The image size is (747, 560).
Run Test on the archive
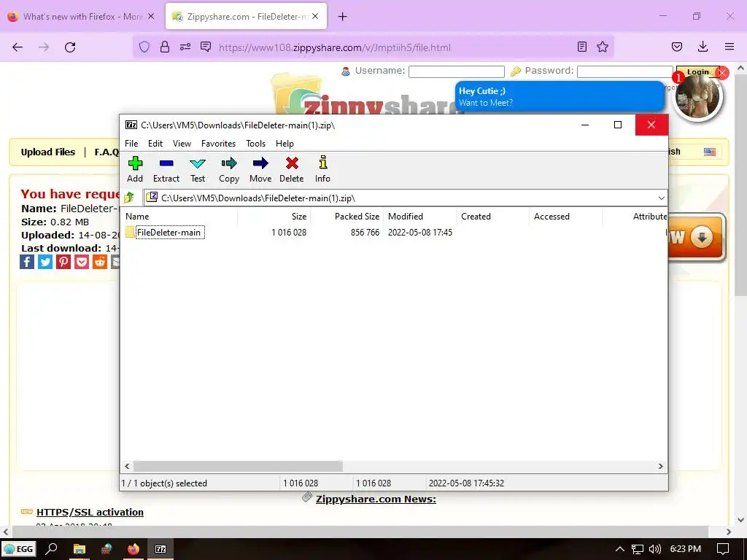[x=197, y=169]
